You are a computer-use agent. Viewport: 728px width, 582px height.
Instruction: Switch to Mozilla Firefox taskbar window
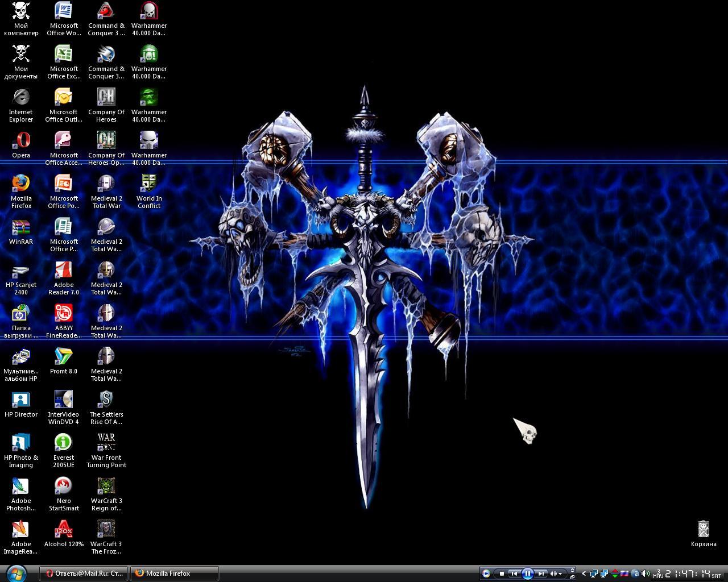pos(175,573)
